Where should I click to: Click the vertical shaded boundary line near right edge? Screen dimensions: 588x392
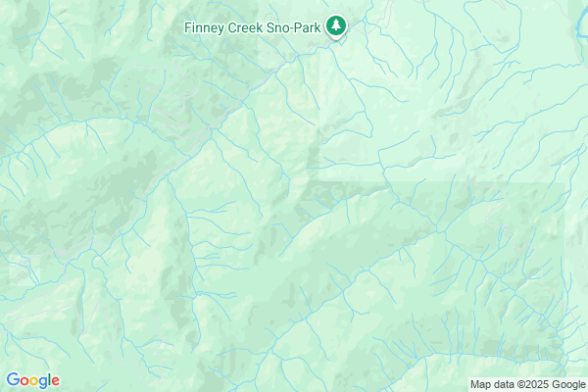pos(564,277)
